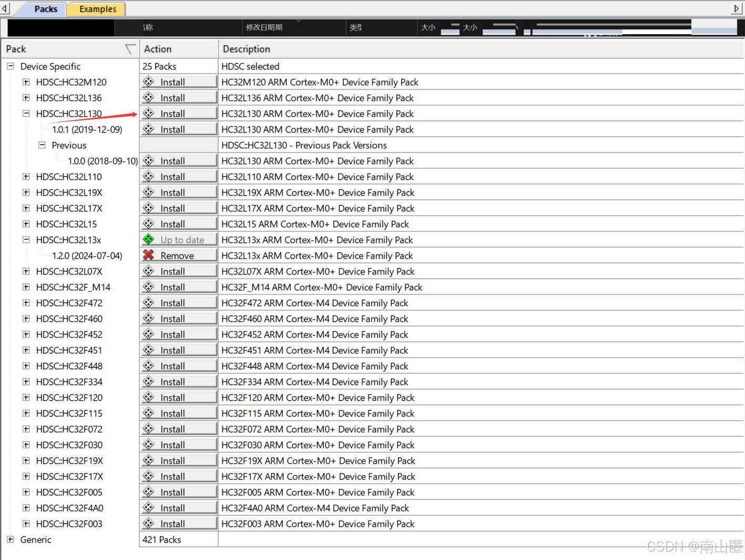This screenshot has width=745, height=560.
Task: Install version 1.0.1 (2019-12-09) of HC32L130
Action: (179, 129)
